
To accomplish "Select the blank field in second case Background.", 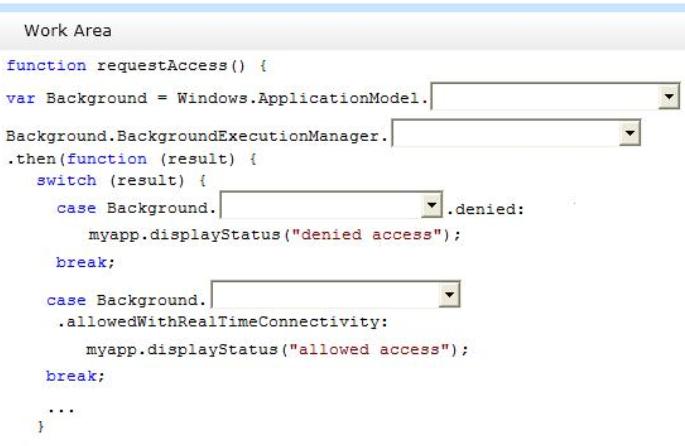I will click(336, 294).
